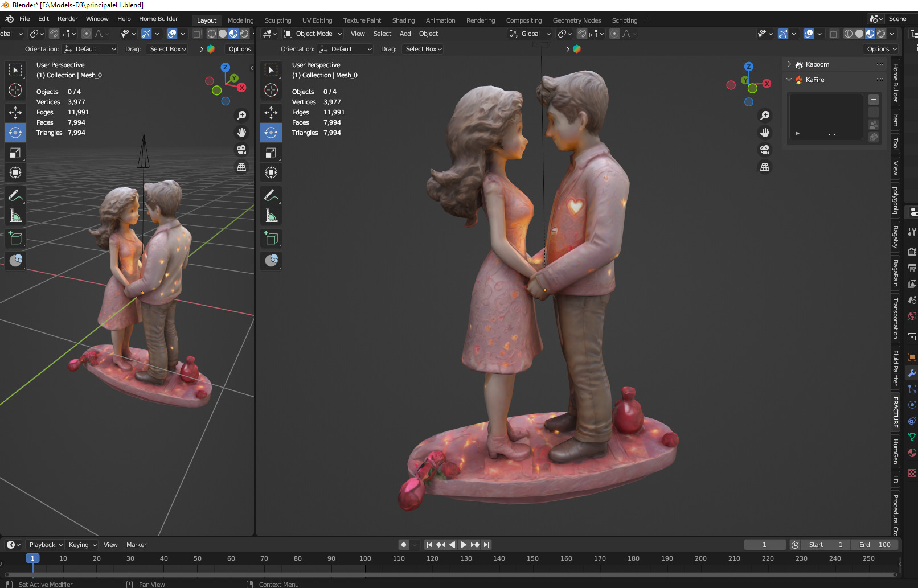This screenshot has height=588, width=918.
Task: Pick the Scale tool in right viewport
Action: click(271, 153)
